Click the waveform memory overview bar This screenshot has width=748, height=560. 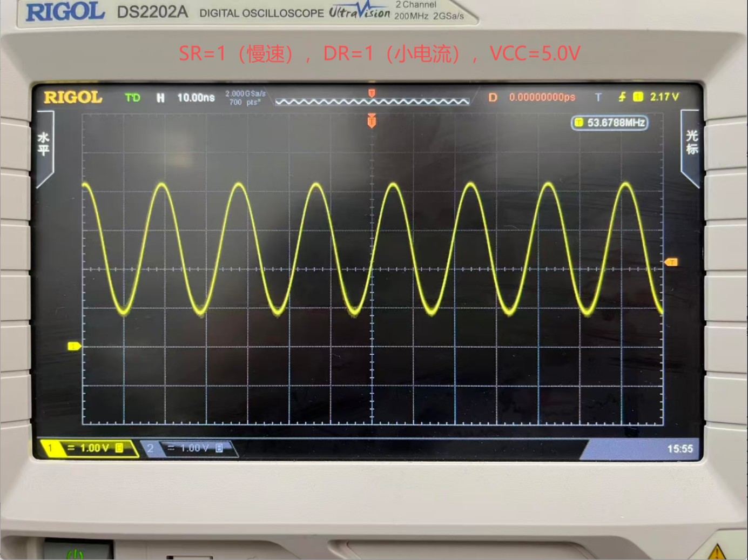372,100
